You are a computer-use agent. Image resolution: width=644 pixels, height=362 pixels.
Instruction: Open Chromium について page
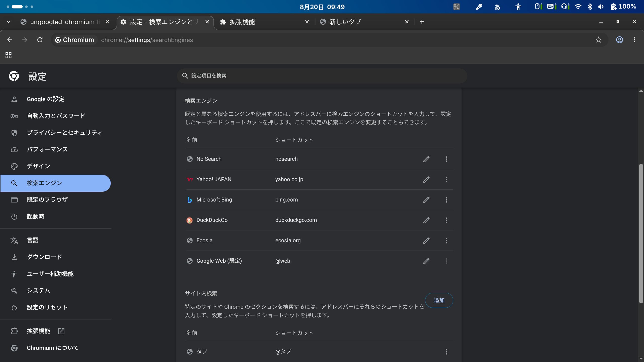coord(56,348)
